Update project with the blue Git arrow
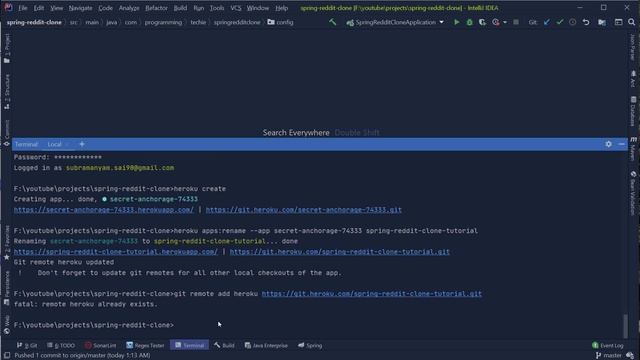The height and width of the screenshot is (360, 640). click(x=547, y=22)
